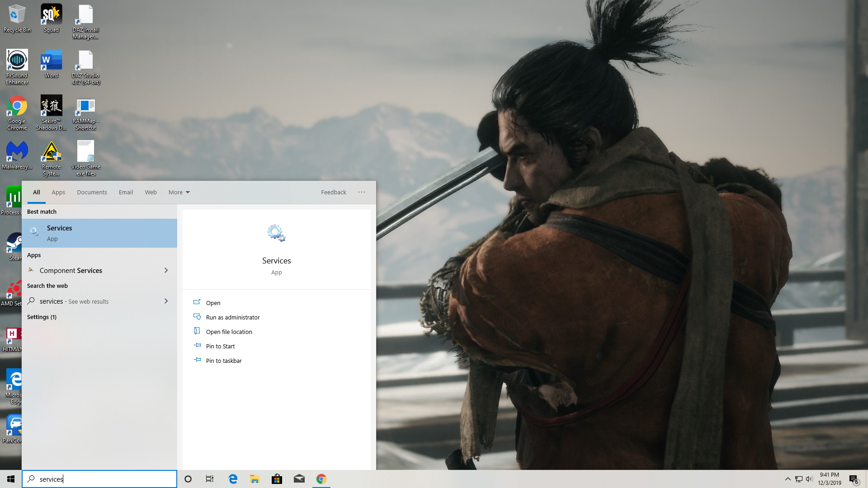Open the Video Game exe files item

[85, 159]
